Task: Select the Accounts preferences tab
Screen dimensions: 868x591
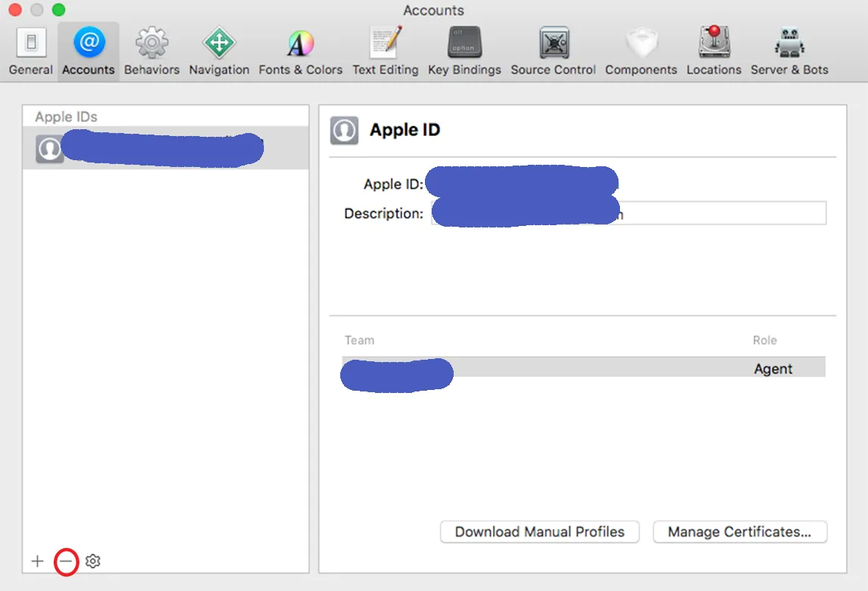Action: 88,51
